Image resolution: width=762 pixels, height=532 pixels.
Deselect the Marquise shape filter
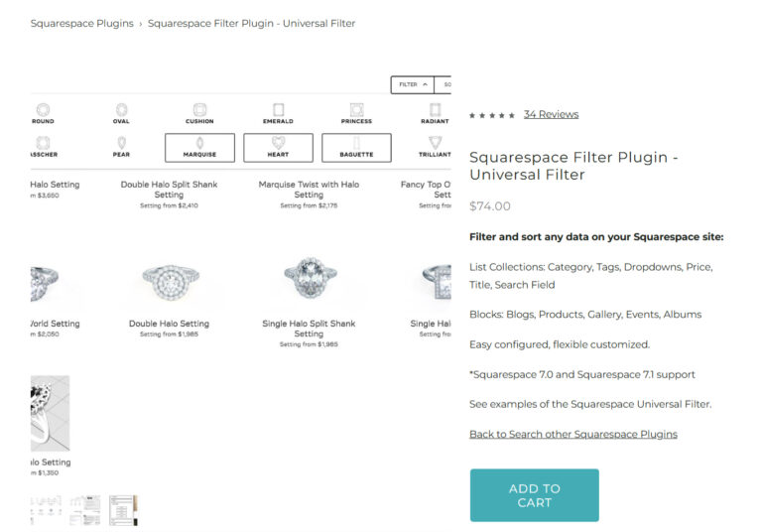pos(199,148)
